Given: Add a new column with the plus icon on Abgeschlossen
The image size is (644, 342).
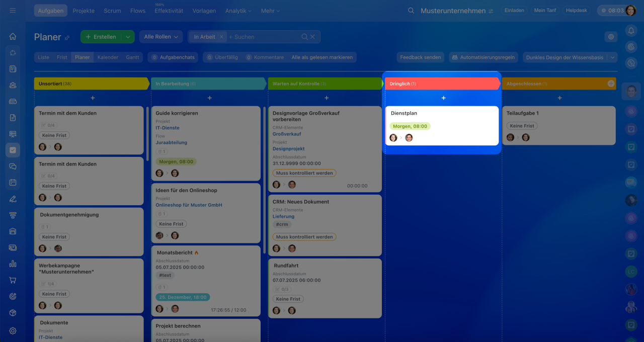Looking at the screenshot, I should click(x=611, y=83).
